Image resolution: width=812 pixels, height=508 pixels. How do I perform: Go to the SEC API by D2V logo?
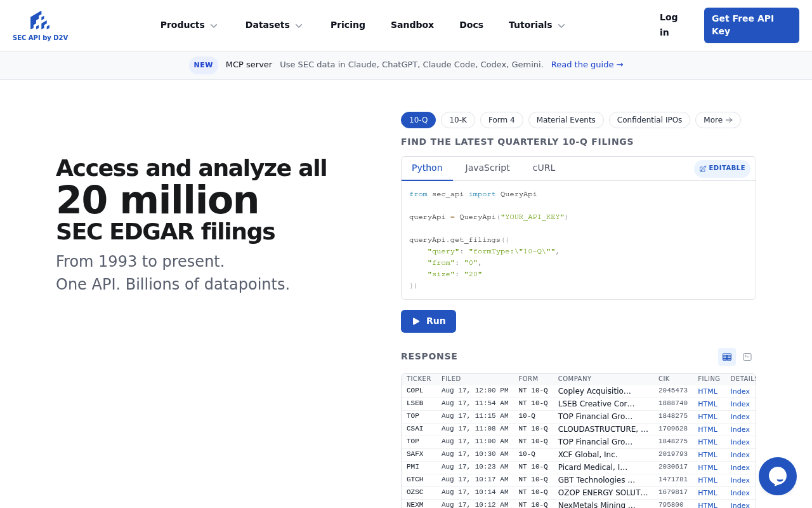(x=40, y=26)
